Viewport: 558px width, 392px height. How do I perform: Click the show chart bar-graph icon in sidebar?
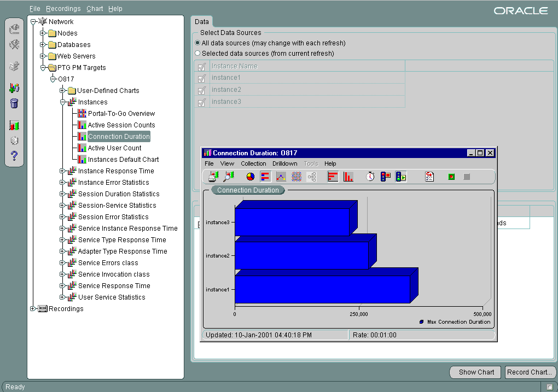(x=14, y=125)
